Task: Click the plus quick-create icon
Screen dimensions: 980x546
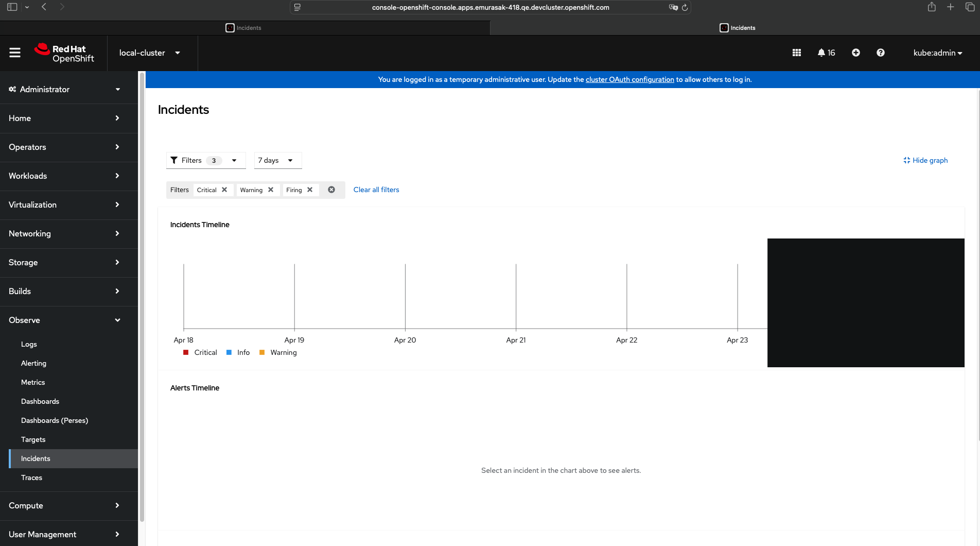Action: 856,53
